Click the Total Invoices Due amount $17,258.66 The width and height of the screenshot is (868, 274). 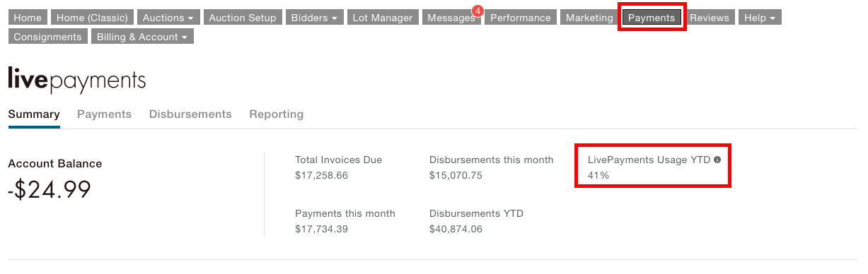point(322,175)
